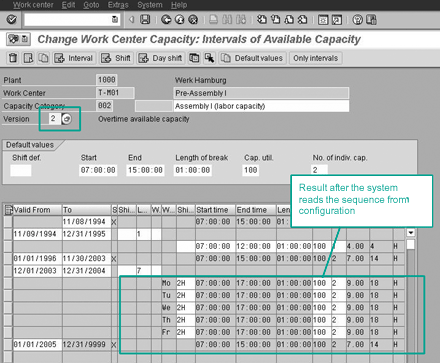Click the End time column header

coord(256,210)
